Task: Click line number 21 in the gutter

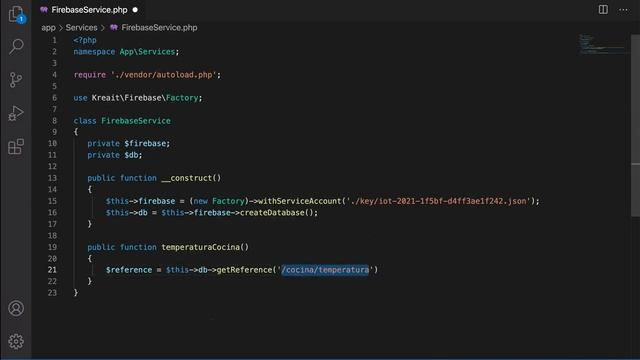Action: pyautogui.click(x=52, y=270)
